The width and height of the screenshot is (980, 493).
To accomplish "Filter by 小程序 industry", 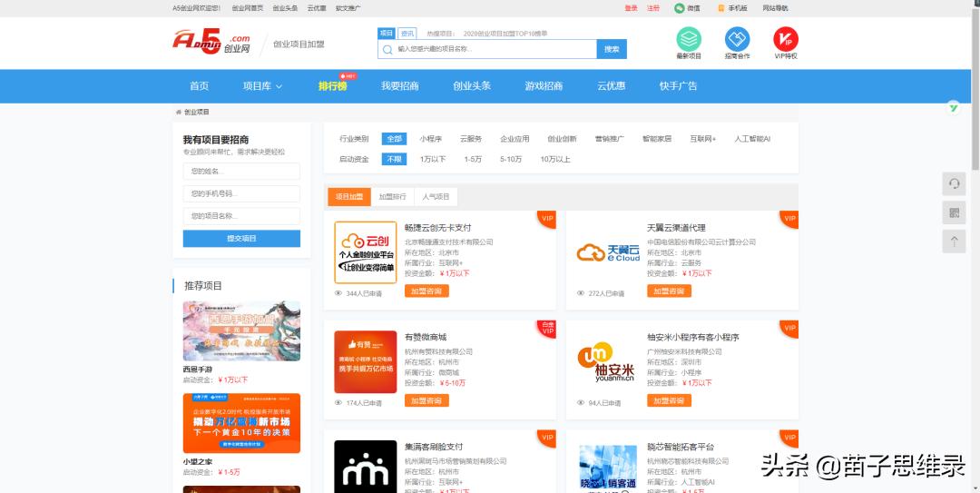I will click(431, 139).
